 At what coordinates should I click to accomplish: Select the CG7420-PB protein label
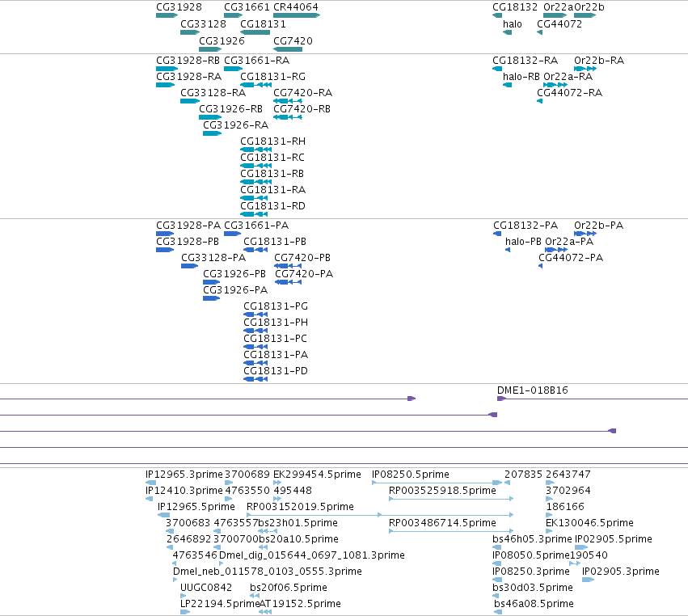pos(302,258)
